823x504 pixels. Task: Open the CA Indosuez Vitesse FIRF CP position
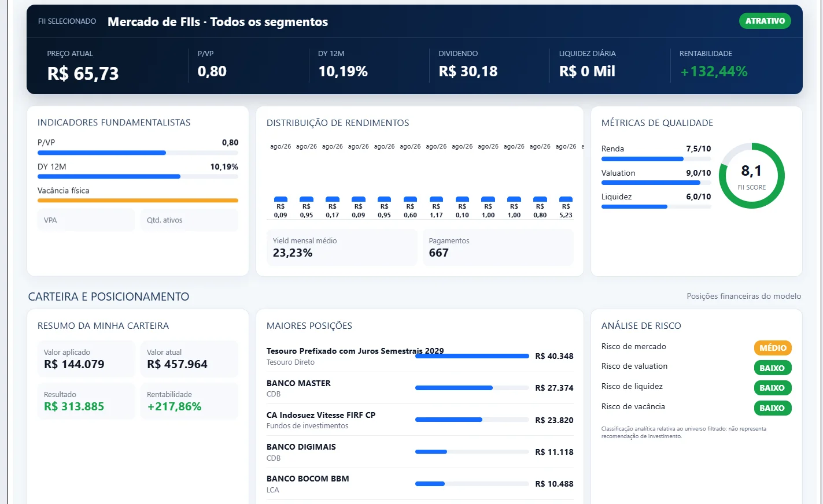click(x=420, y=420)
